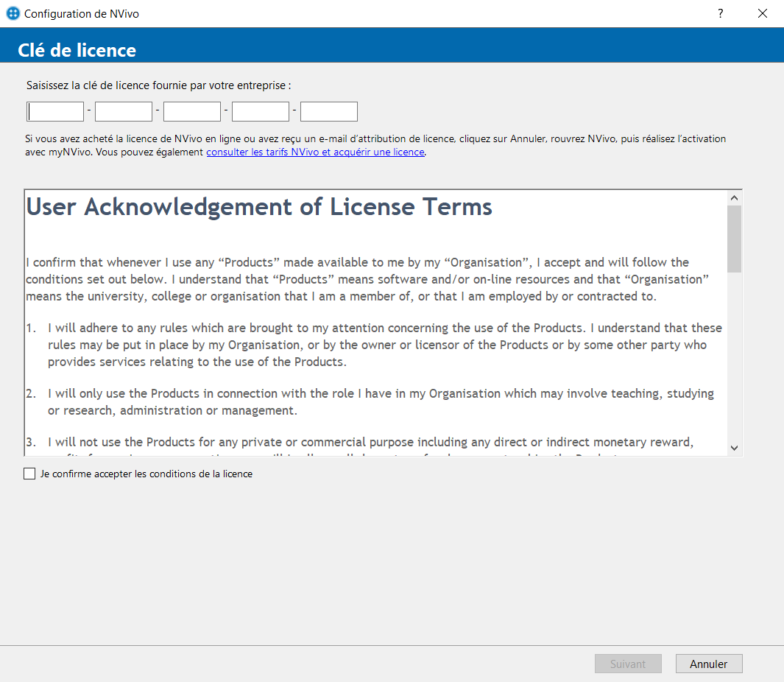The width and height of the screenshot is (784, 682).
Task: Open the 'consulter les tarifs NVivo' link
Action: pos(315,152)
